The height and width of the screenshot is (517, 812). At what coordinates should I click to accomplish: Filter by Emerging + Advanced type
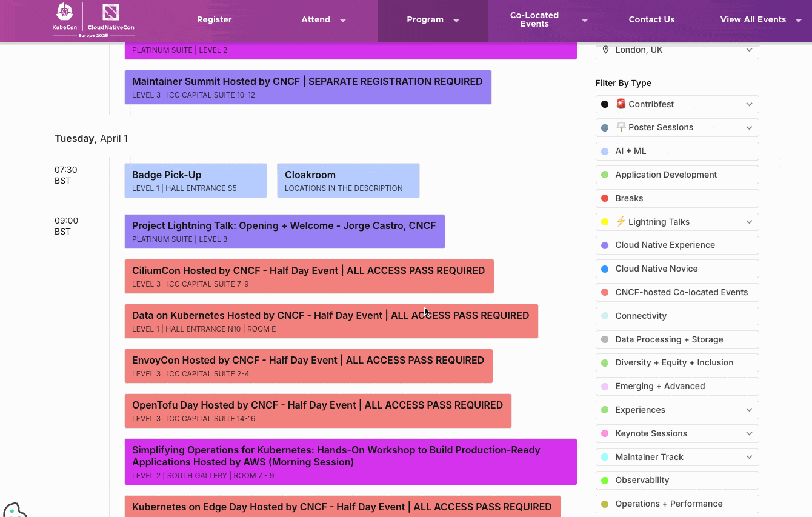click(677, 386)
